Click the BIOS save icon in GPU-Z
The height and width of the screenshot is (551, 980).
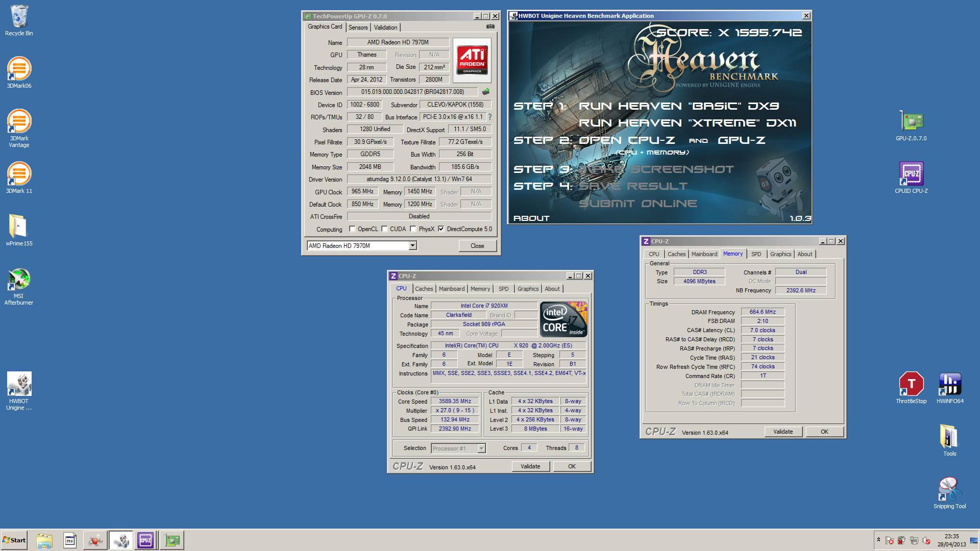485,92
